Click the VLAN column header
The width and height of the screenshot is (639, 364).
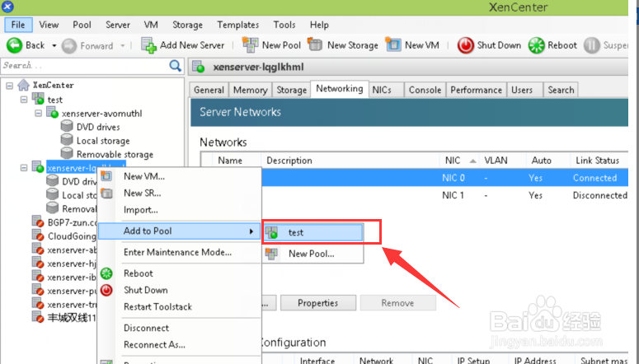(x=502, y=161)
